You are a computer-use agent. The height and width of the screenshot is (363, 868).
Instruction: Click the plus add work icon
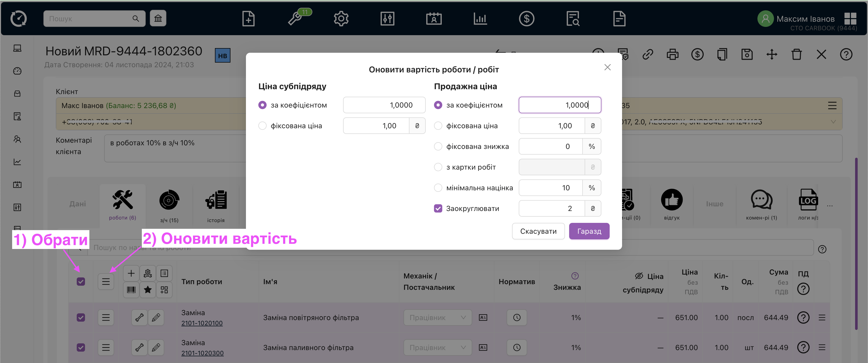(131, 273)
